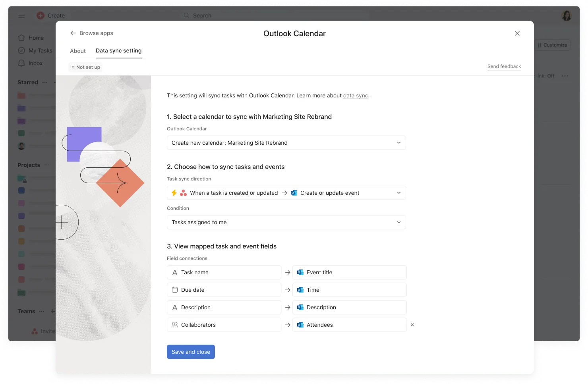The width and height of the screenshot is (588, 384).
Task: Switch to the About tab
Action: 78,51
